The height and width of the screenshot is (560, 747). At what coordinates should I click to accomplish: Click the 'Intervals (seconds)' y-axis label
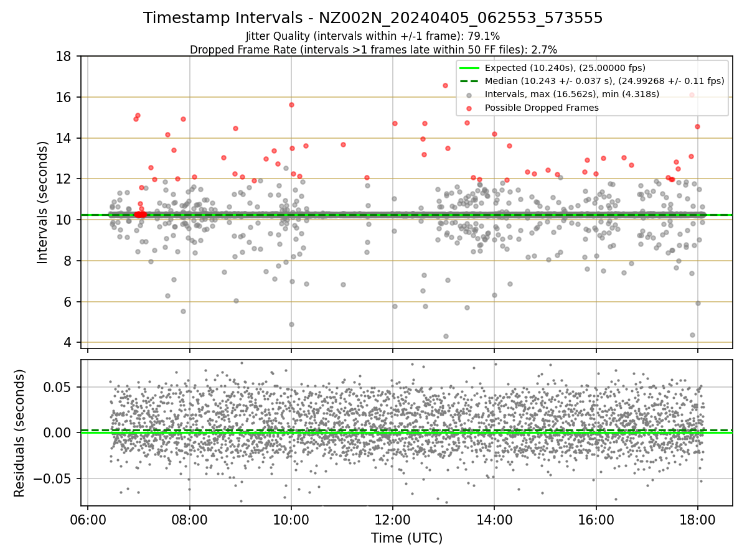(x=42, y=202)
